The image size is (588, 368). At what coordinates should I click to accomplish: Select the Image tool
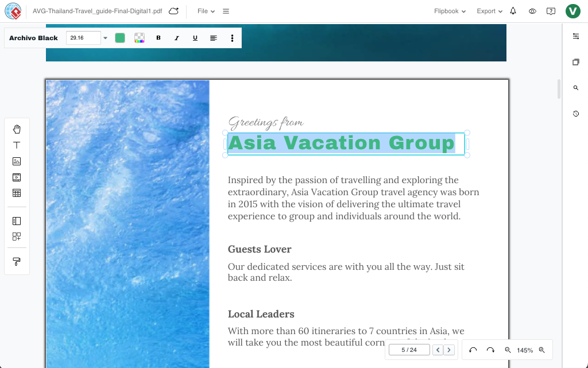(17, 161)
